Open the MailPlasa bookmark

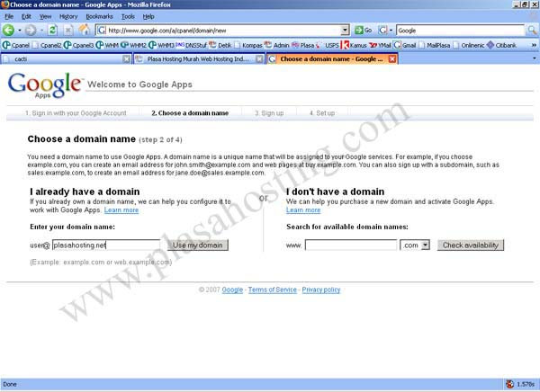click(435, 45)
